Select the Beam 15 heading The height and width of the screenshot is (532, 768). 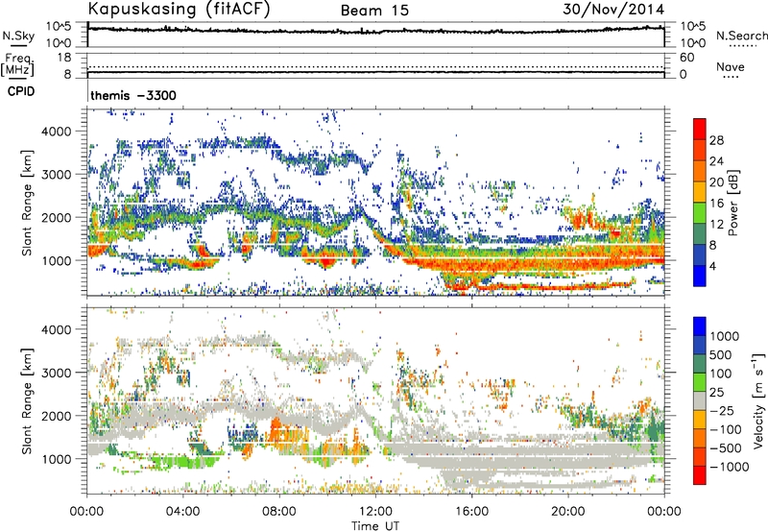(374, 11)
